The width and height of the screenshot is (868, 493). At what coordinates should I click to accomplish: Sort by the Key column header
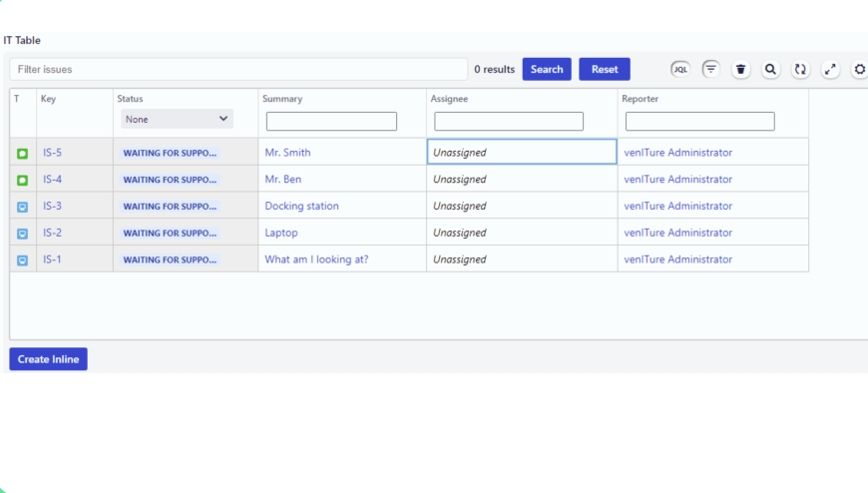48,99
